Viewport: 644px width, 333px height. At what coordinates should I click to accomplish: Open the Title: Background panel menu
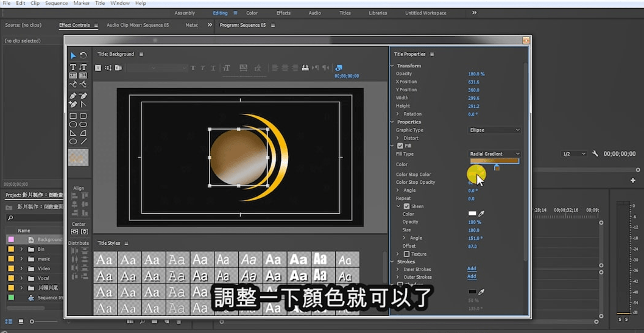pyautogui.click(x=141, y=54)
